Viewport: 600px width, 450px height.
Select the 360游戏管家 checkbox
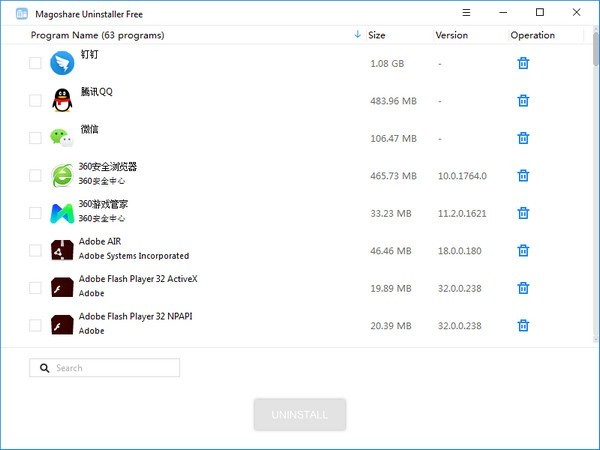(35, 213)
